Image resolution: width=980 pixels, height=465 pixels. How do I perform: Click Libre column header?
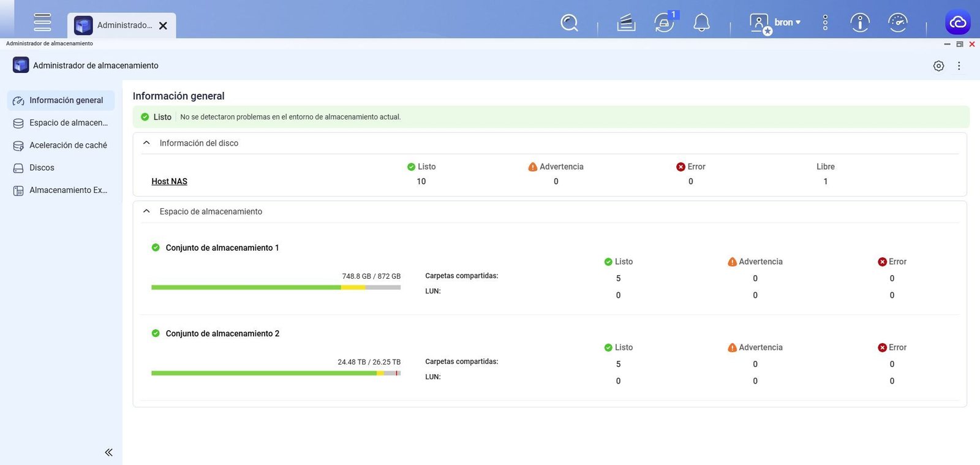[x=825, y=167]
